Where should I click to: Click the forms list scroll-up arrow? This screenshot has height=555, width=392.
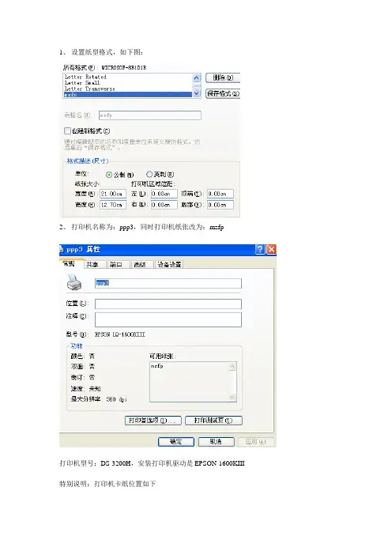[x=197, y=77]
